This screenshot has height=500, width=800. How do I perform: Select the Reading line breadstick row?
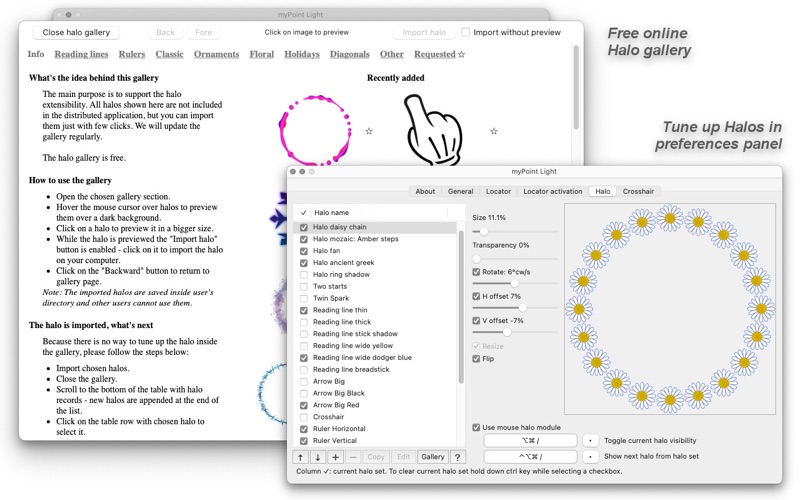(375, 369)
